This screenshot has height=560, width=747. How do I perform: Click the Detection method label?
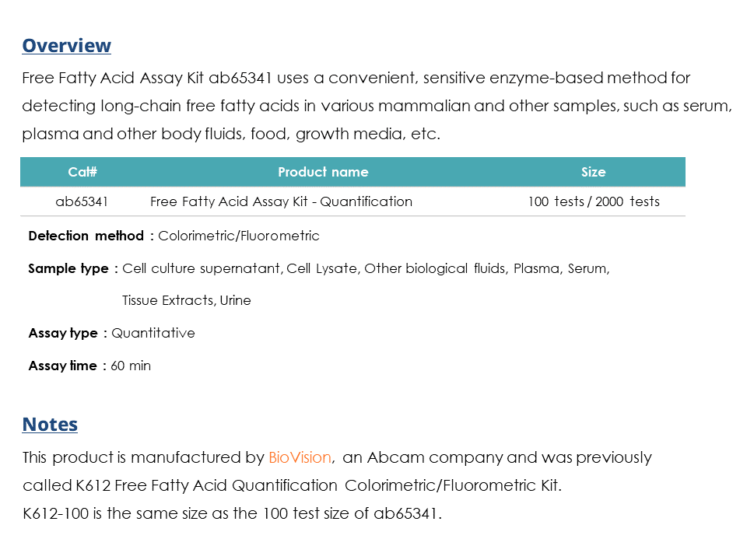86,236
